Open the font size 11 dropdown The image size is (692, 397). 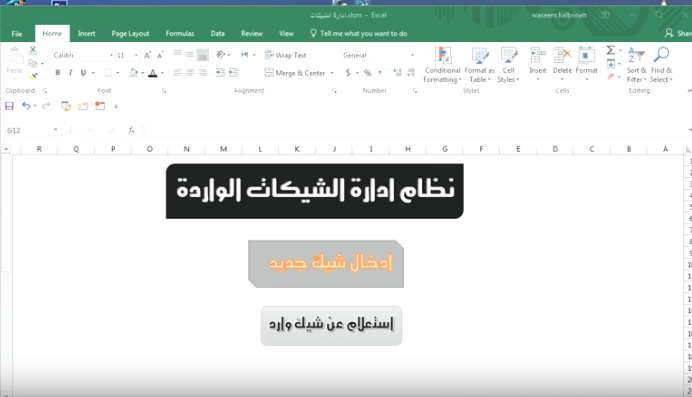tap(136, 55)
